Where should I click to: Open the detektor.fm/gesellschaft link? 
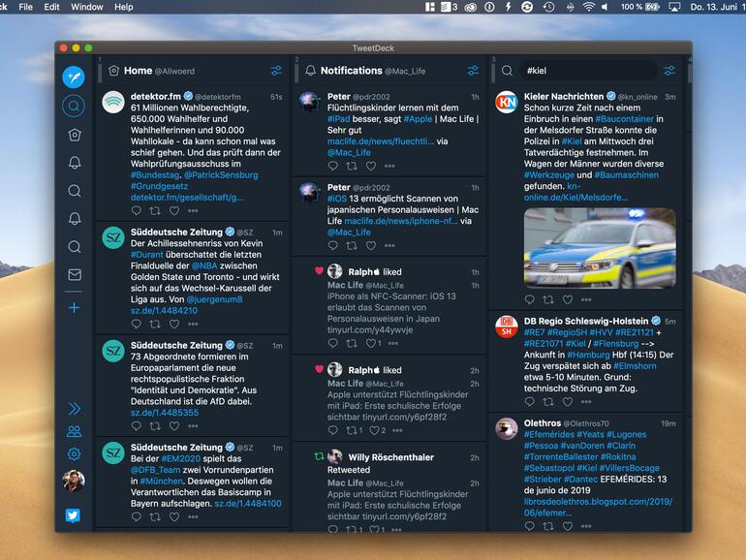(187, 198)
